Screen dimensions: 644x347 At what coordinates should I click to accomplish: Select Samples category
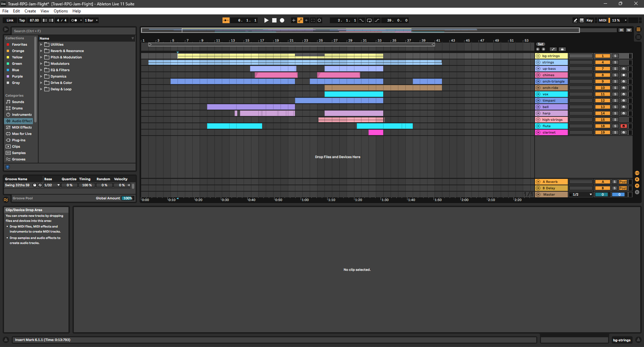pos(19,153)
